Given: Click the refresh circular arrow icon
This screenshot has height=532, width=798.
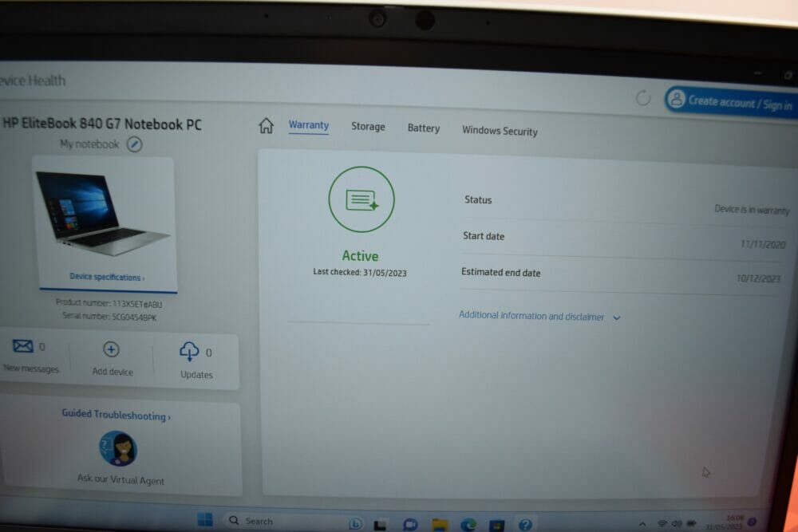Looking at the screenshot, I should click(x=643, y=97).
